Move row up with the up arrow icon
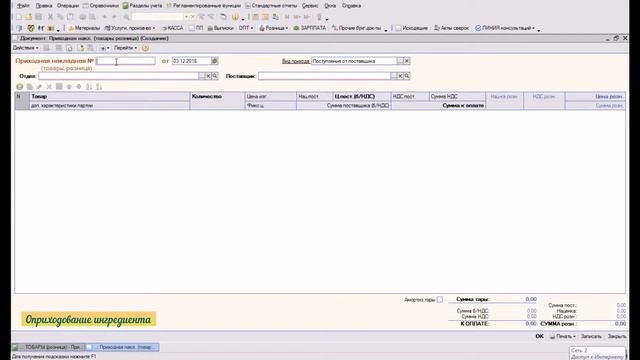The width and height of the screenshot is (640, 360). 69,87
